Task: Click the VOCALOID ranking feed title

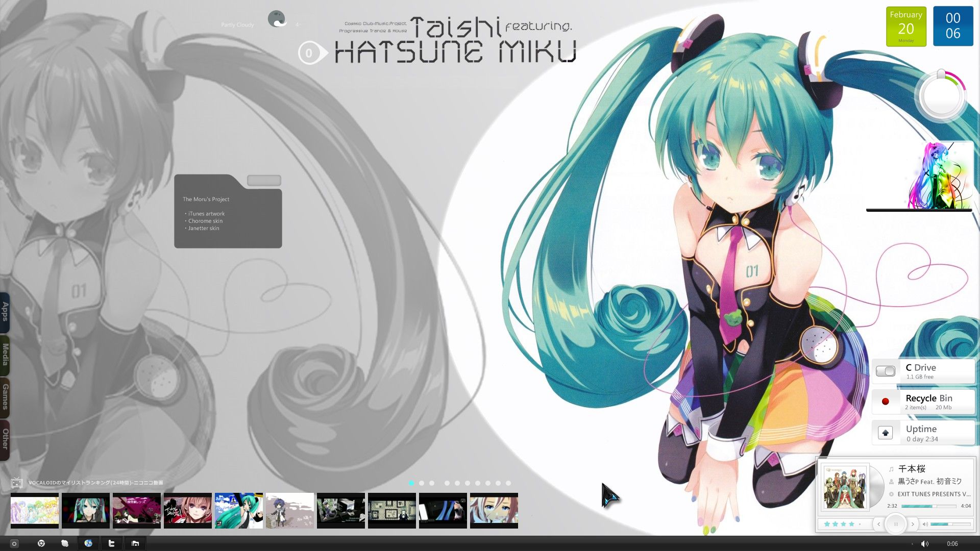Action: pyautogui.click(x=96, y=483)
